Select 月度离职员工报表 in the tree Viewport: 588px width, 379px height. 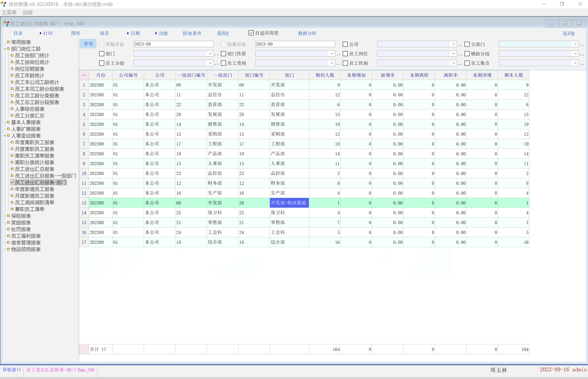pyautogui.click(x=34, y=149)
